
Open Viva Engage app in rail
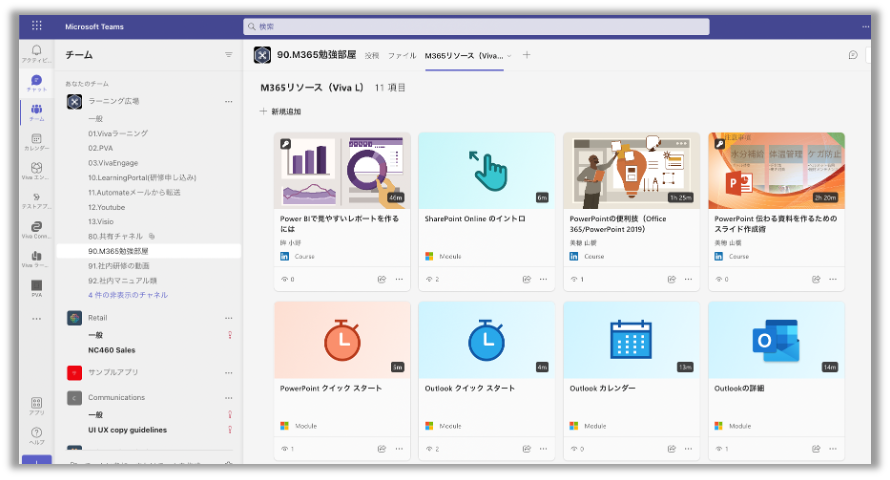[36, 171]
